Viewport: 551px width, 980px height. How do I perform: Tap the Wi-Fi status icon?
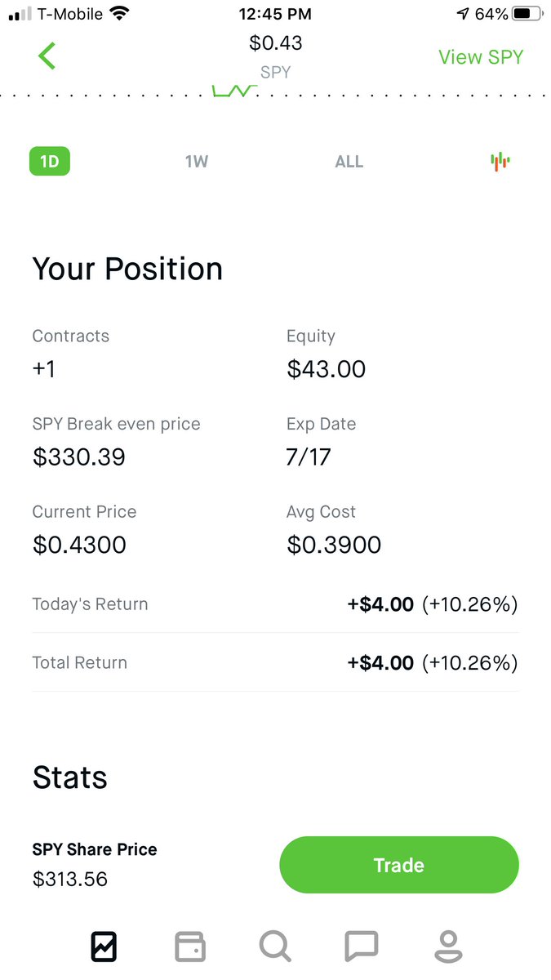point(120,14)
